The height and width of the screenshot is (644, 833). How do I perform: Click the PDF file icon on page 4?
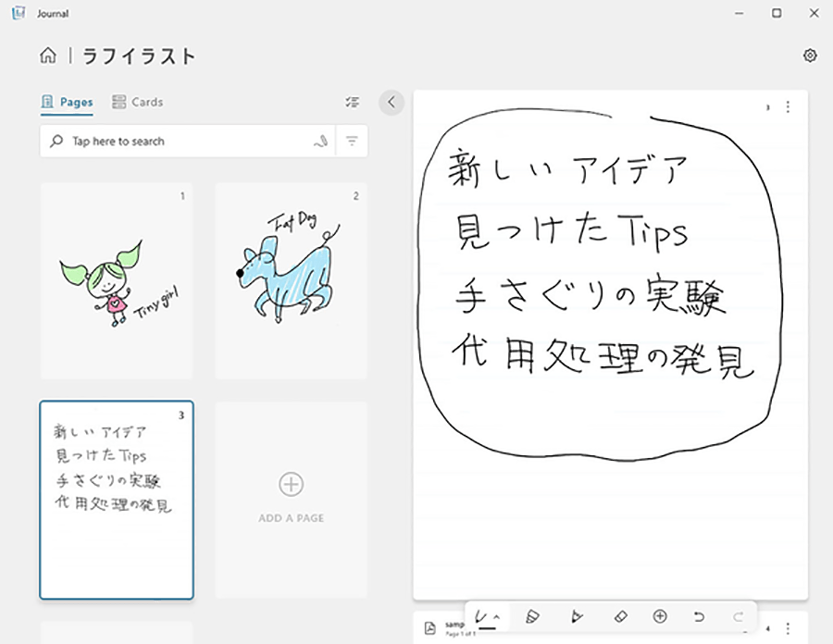click(429, 628)
